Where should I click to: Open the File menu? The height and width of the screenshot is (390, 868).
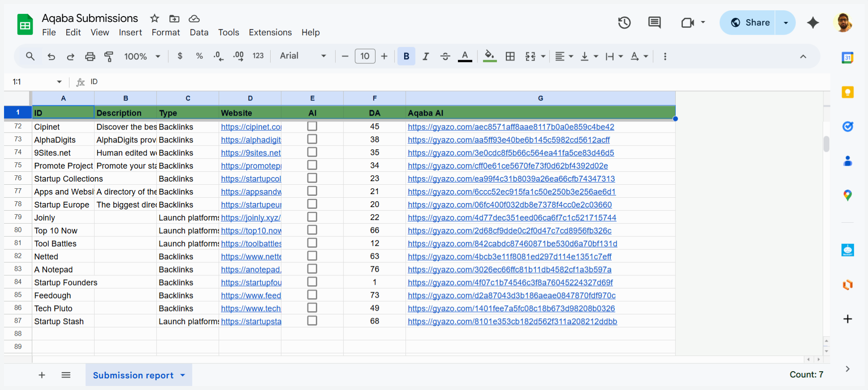[x=49, y=33]
